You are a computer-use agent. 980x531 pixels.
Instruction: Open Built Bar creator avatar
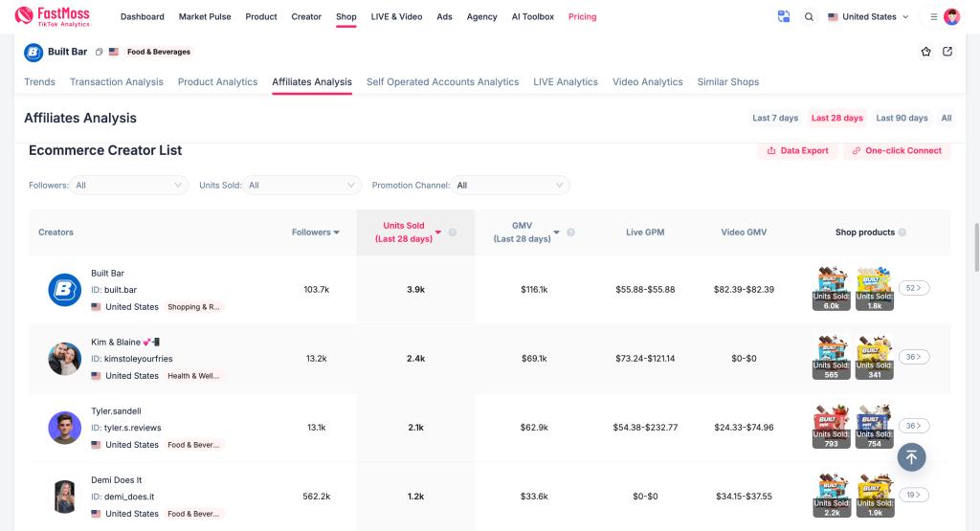pos(65,290)
